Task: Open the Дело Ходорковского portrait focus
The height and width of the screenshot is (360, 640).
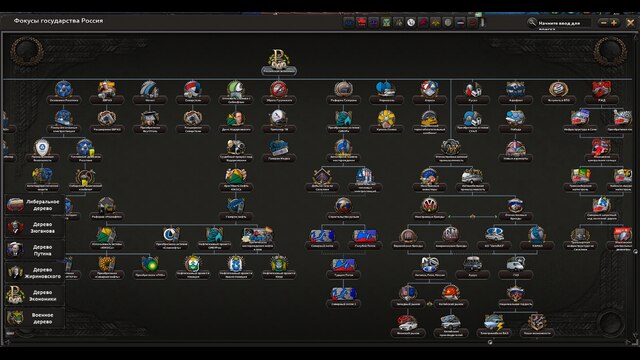Action: click(236, 118)
